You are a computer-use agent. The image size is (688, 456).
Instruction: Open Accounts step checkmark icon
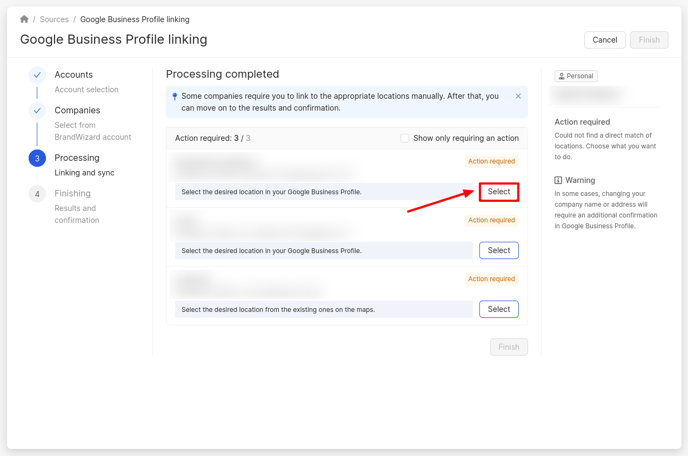pos(37,75)
